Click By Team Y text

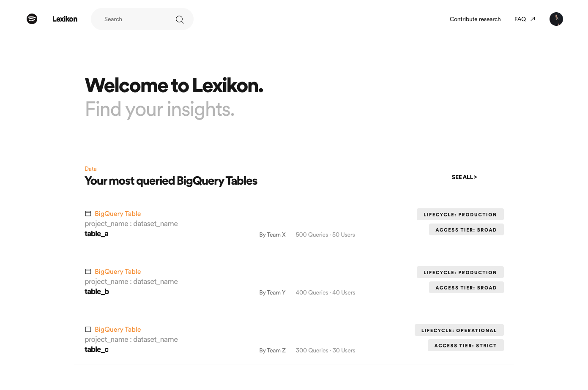pyautogui.click(x=272, y=292)
